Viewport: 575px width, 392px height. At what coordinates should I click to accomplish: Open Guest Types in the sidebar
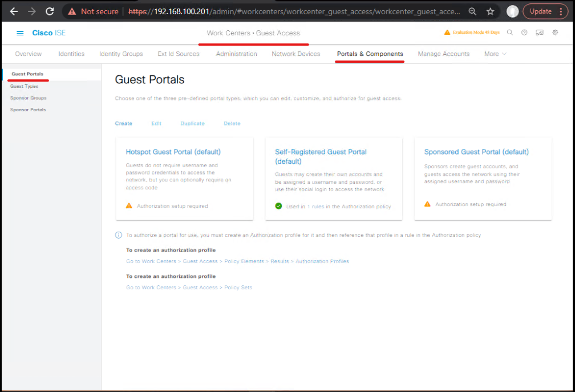click(x=24, y=86)
